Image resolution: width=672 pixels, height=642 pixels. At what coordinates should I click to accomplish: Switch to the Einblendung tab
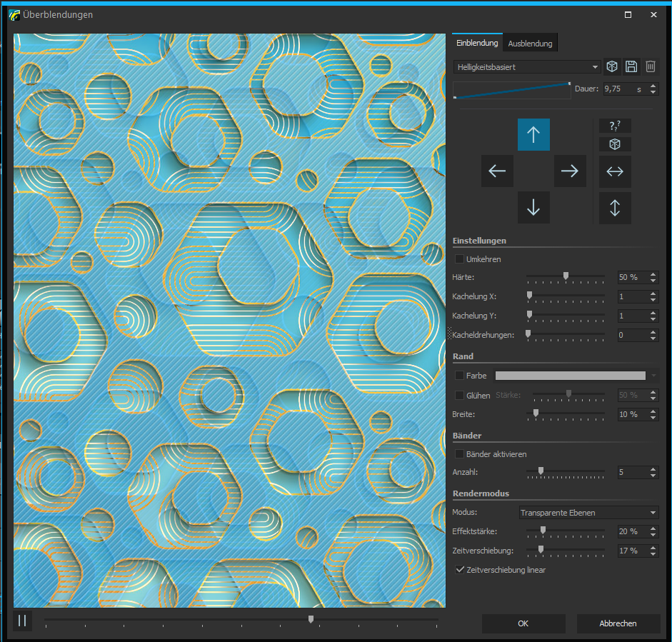(477, 43)
